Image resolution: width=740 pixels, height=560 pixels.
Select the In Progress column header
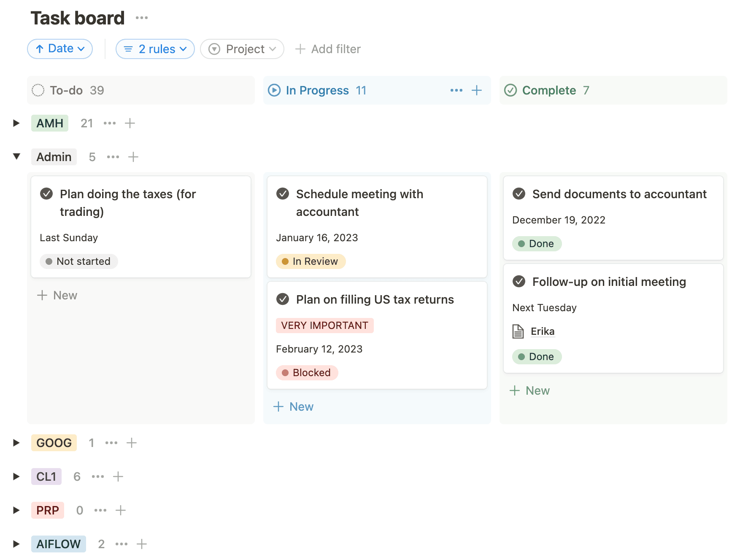(x=377, y=90)
